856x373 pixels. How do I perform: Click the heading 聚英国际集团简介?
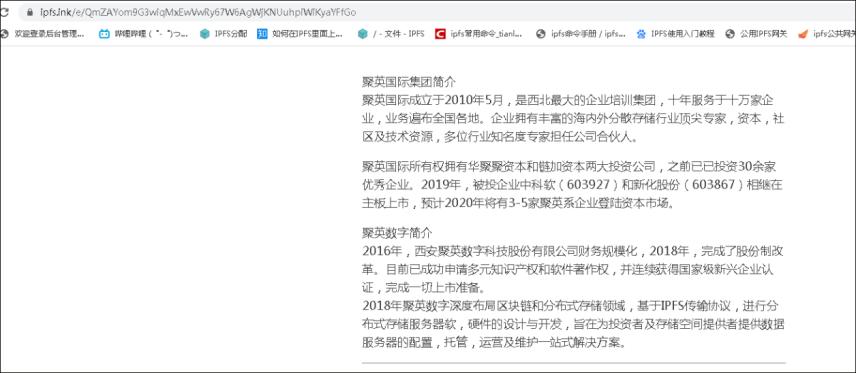(408, 82)
